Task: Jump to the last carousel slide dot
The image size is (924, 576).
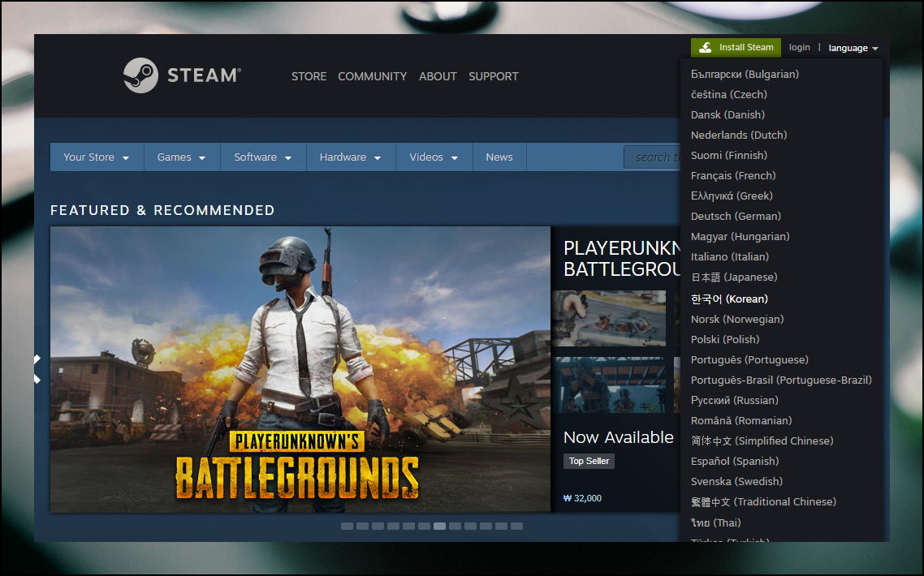Action: click(516, 526)
